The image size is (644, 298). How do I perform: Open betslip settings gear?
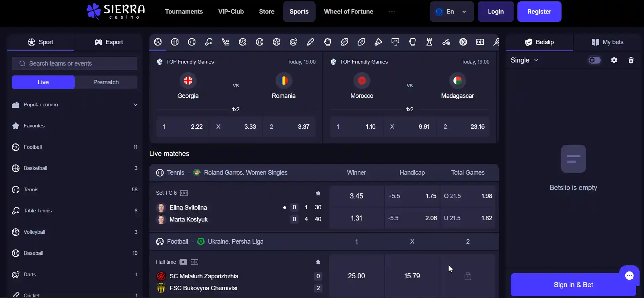click(x=614, y=60)
